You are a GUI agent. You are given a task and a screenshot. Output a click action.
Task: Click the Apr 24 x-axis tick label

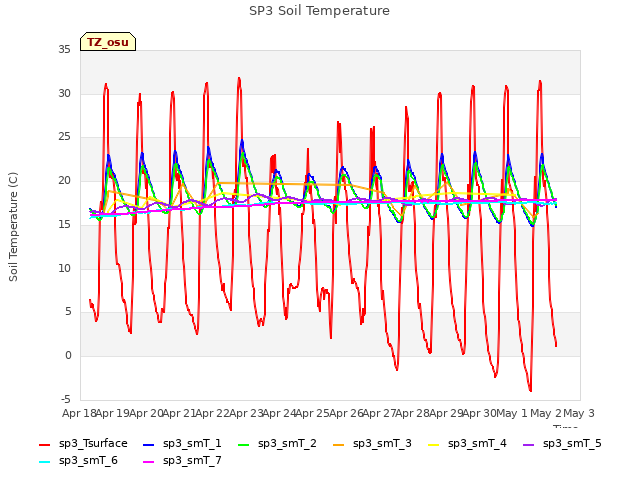coord(280,413)
